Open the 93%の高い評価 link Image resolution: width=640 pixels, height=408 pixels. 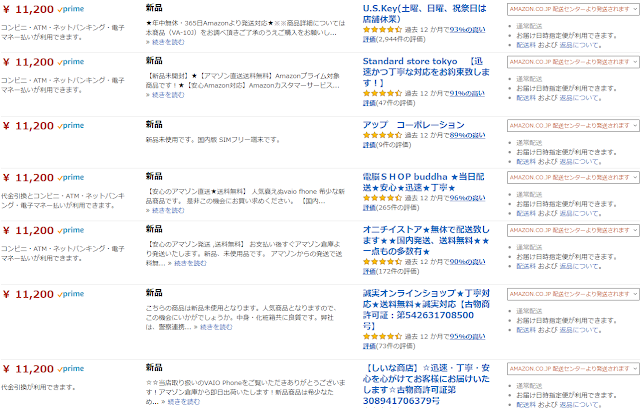pos(424,34)
